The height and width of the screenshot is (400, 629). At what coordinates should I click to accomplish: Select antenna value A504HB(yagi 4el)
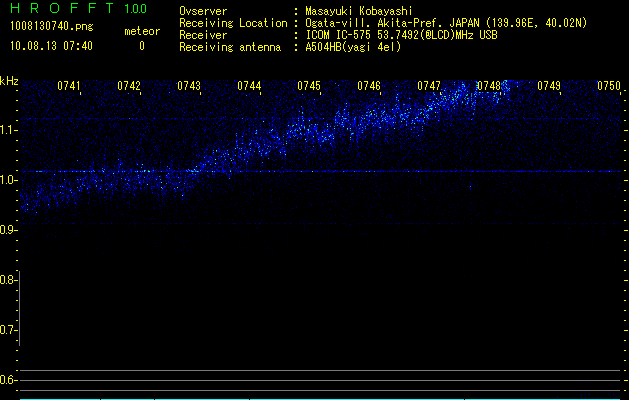point(353,47)
